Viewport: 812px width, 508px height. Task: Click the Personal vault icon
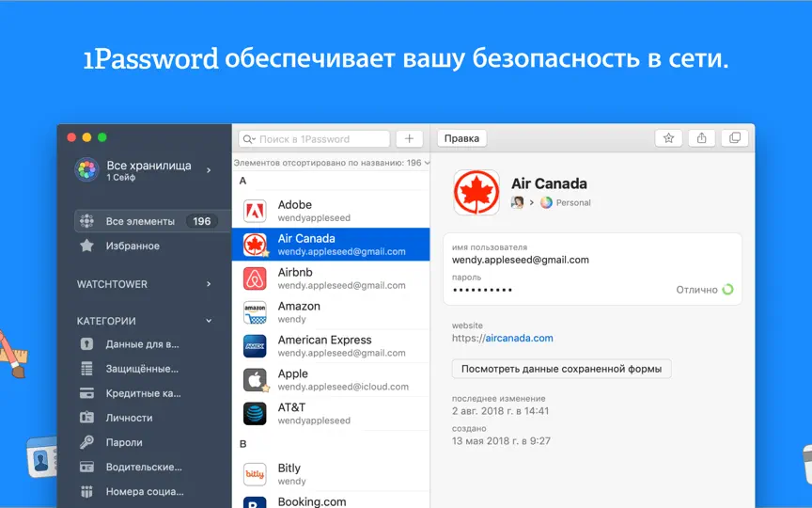(x=546, y=202)
